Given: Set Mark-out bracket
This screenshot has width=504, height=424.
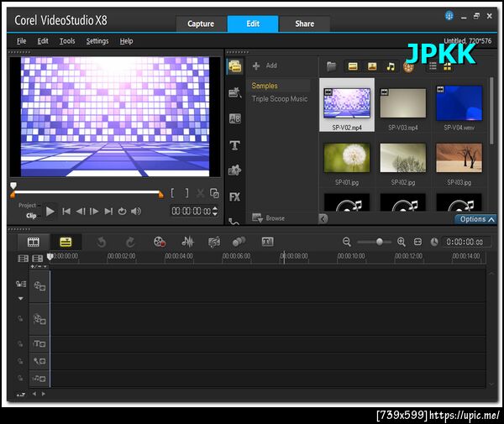Looking at the screenshot, I should (186, 193).
